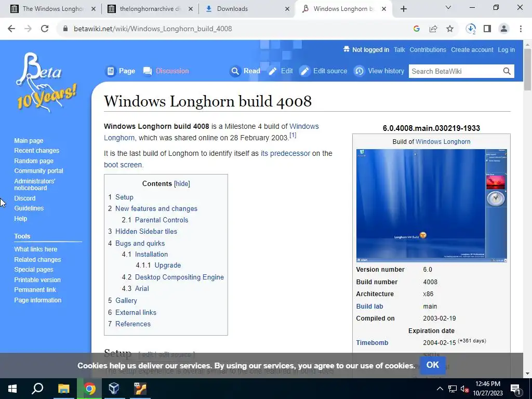Screen dimensions: 532x399
Task: Open Printable version
Action: click(37, 280)
